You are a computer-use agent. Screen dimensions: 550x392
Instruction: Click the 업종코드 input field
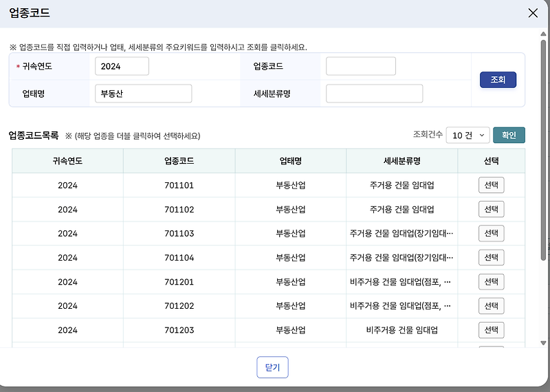tap(360, 66)
